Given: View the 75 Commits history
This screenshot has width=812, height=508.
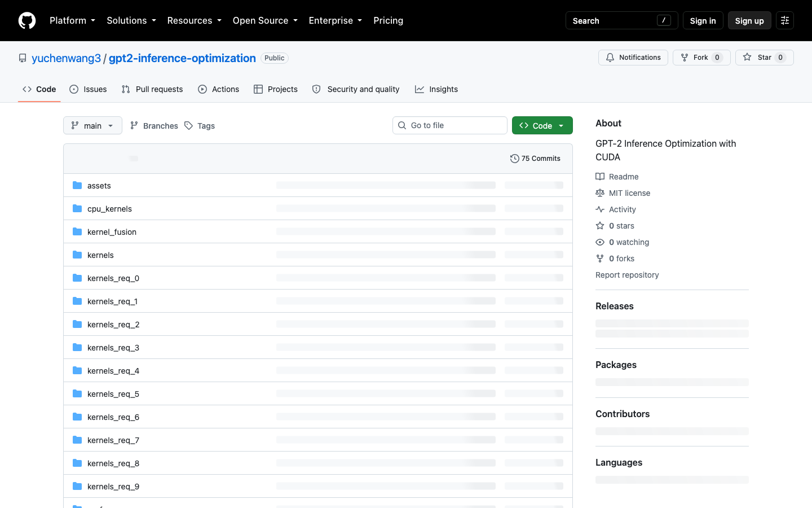Looking at the screenshot, I should pos(535,159).
